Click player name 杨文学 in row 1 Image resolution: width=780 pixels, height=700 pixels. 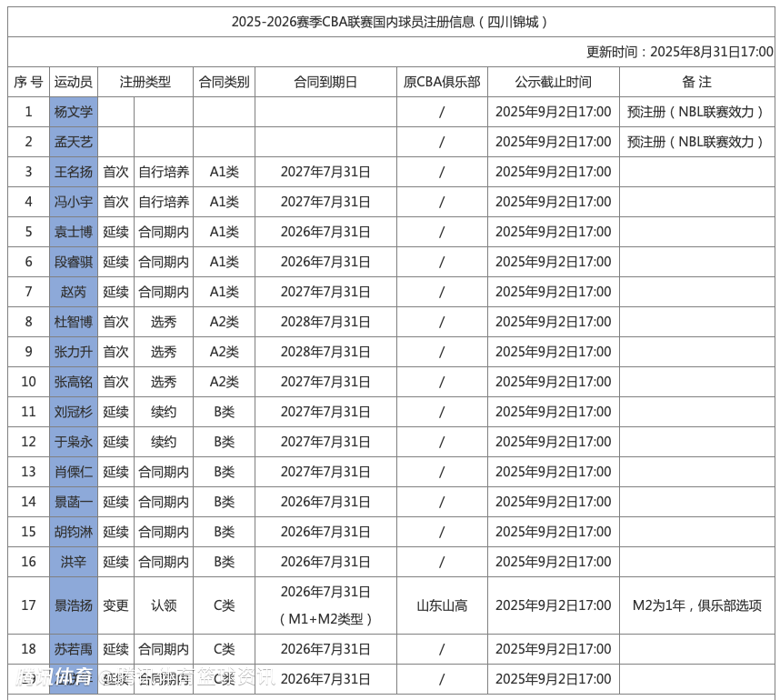tap(73, 112)
